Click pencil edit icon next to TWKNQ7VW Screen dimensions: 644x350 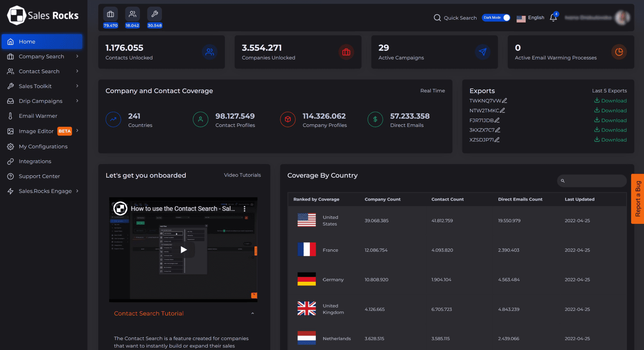coord(504,101)
